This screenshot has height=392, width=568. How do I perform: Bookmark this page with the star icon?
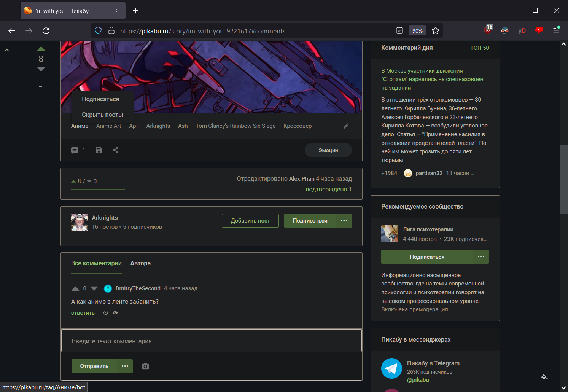436,31
